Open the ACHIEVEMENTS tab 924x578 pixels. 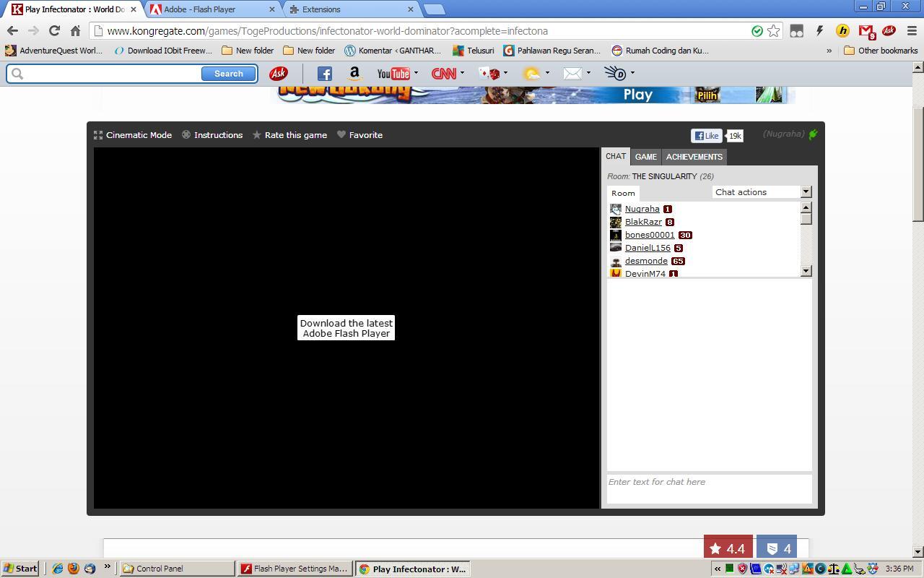(x=694, y=157)
